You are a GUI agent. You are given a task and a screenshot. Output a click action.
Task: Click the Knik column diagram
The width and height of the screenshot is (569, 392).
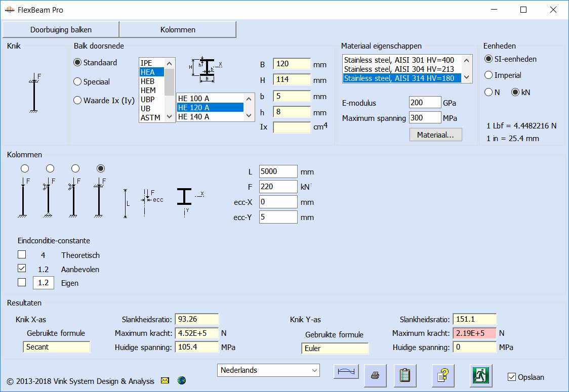[x=34, y=93]
